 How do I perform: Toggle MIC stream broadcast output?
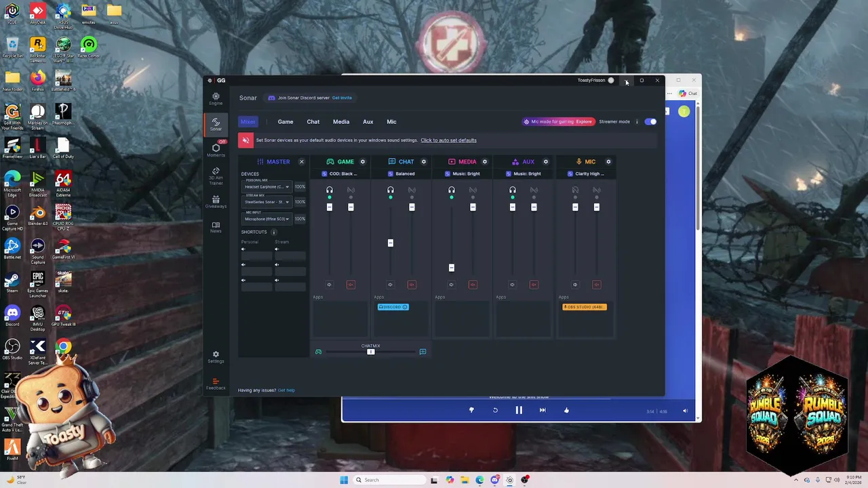tap(597, 190)
